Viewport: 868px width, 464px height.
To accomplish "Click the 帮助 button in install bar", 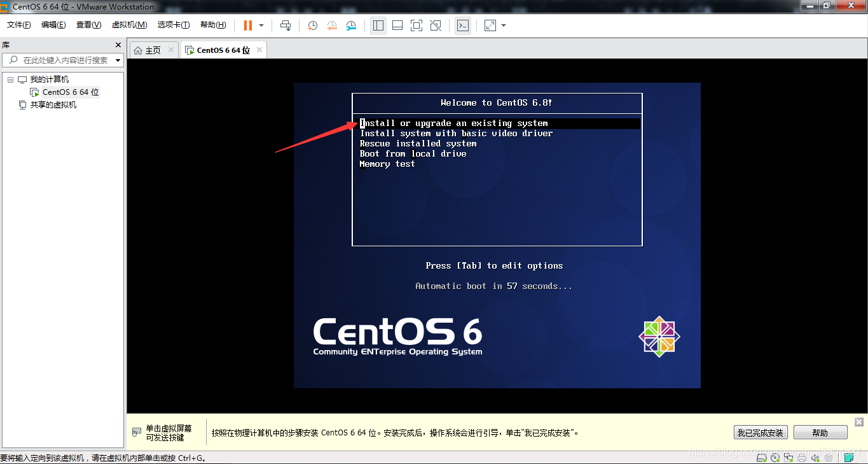I will coord(820,433).
